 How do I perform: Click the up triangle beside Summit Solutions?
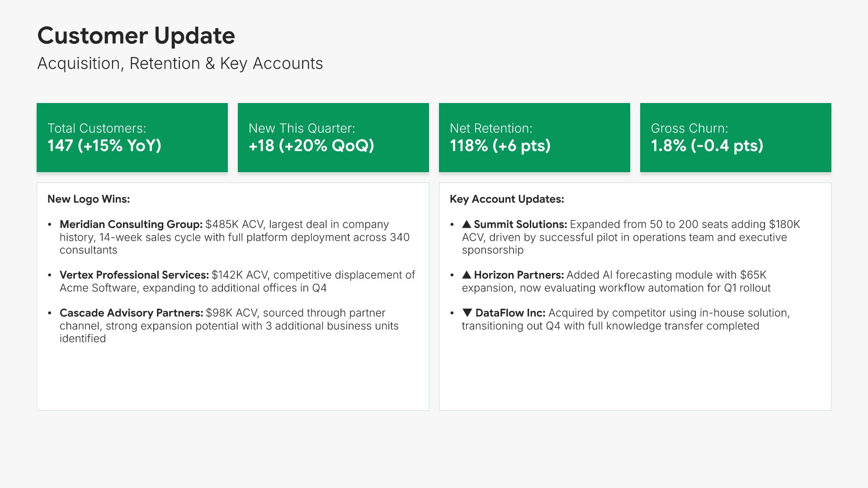467,224
